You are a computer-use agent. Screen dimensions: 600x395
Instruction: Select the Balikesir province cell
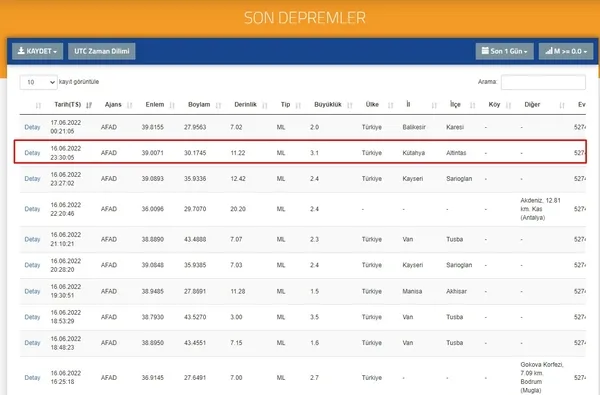pyautogui.click(x=414, y=127)
